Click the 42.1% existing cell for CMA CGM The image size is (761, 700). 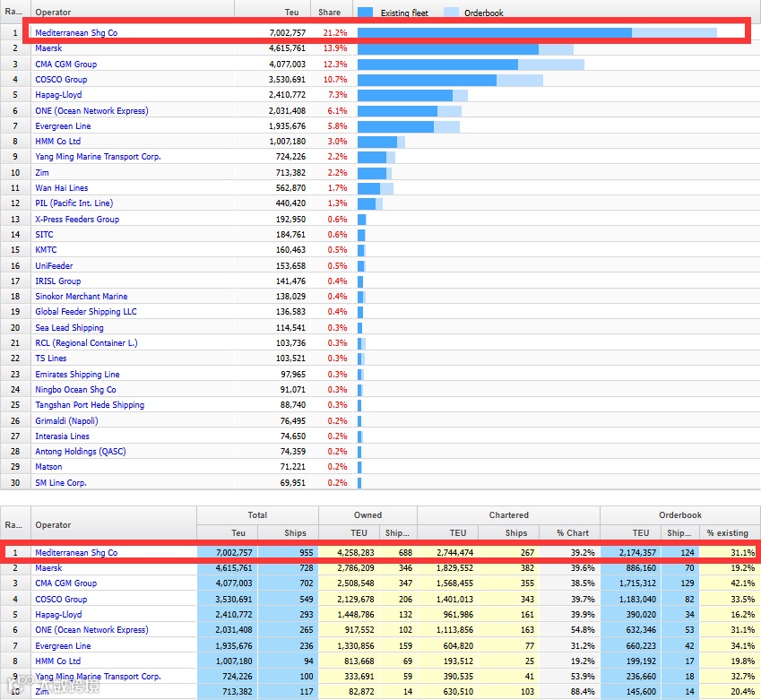click(742, 583)
